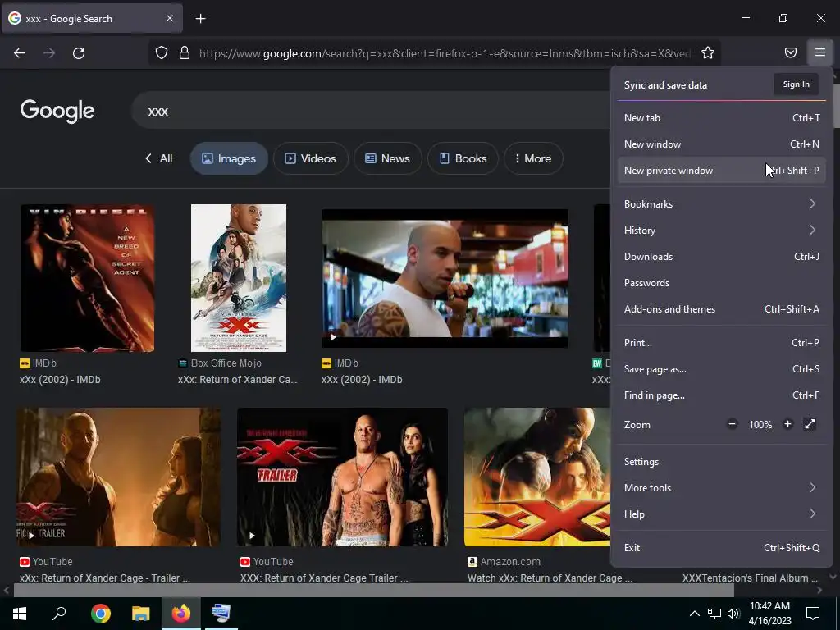
Task: Open Add-ons and themes
Action: [x=722, y=309]
